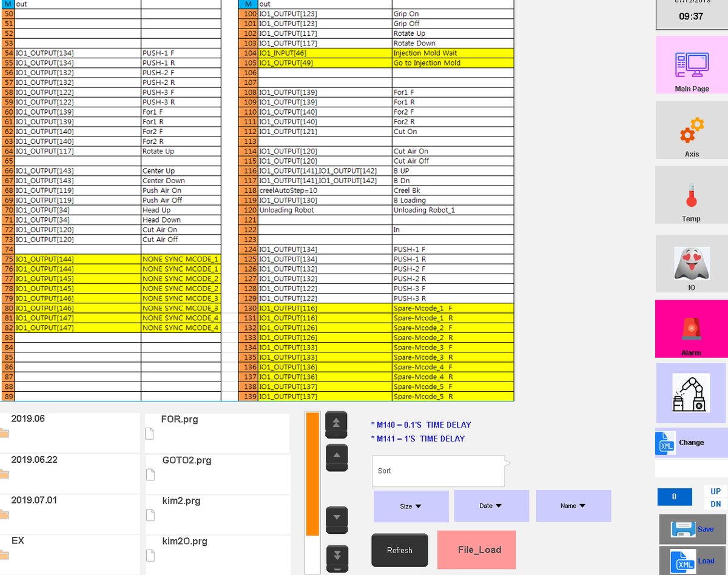Click the Save floppy disk icon
The height and width of the screenshot is (575, 728).
pos(682,530)
